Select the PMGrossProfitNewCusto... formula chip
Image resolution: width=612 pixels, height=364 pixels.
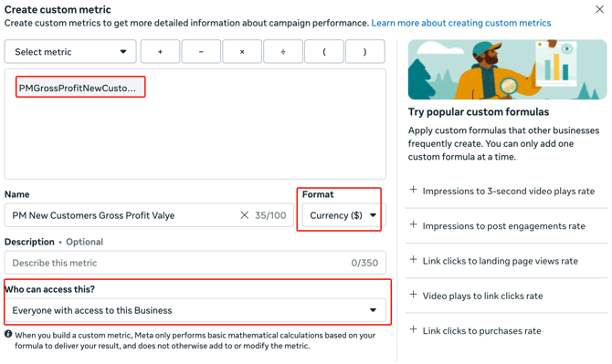80,88
